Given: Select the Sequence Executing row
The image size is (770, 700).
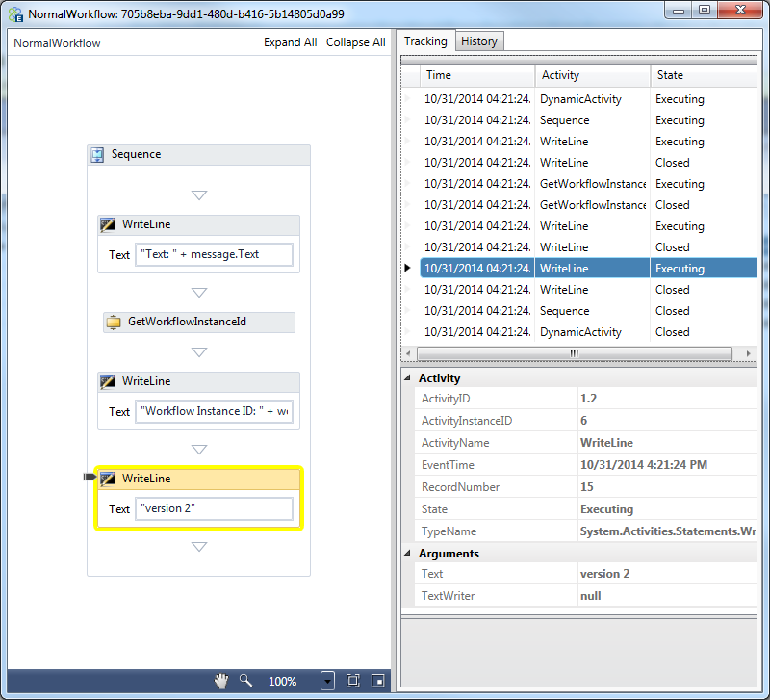Looking at the screenshot, I should (x=588, y=120).
